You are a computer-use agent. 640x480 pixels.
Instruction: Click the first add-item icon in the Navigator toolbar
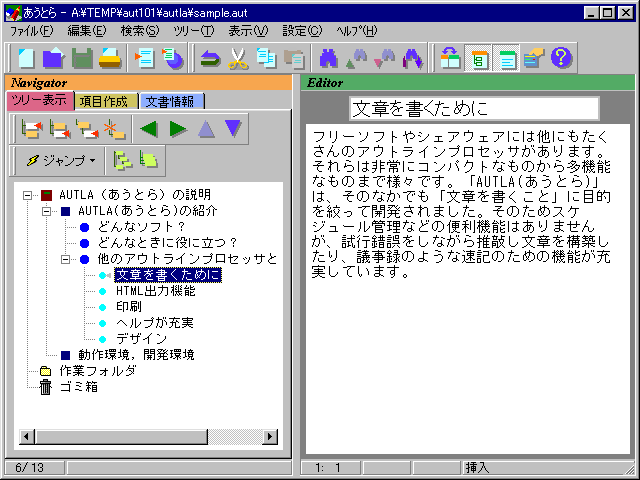tap(31, 129)
